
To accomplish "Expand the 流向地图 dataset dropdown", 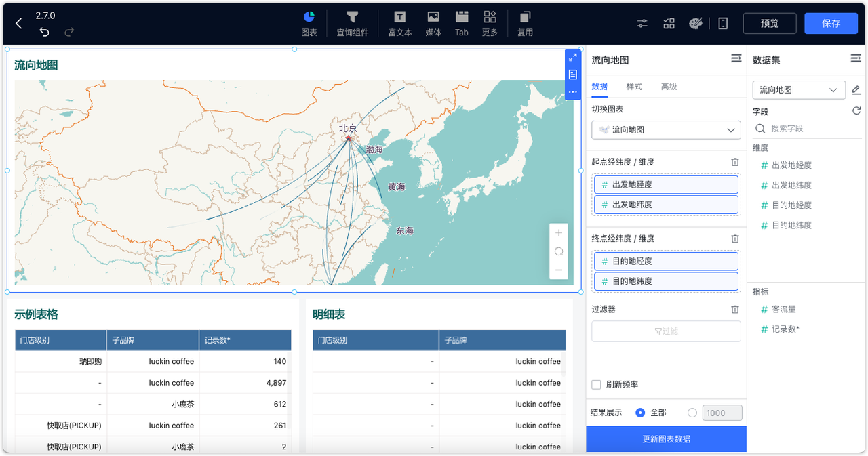I will [x=799, y=89].
